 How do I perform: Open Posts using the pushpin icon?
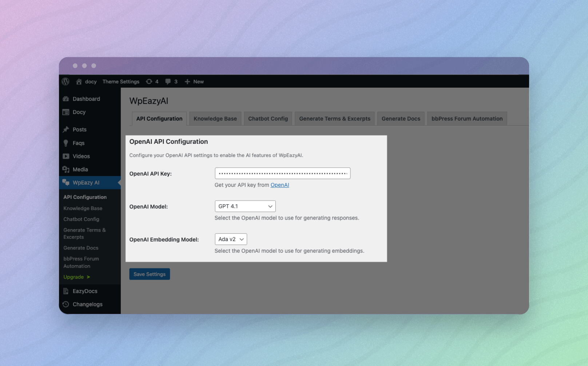tap(66, 129)
